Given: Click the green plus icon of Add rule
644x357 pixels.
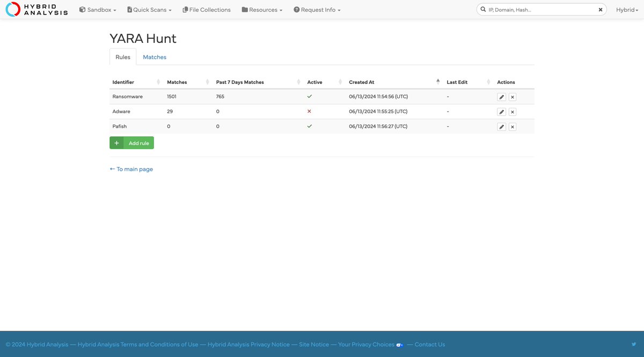Looking at the screenshot, I should pos(116,143).
